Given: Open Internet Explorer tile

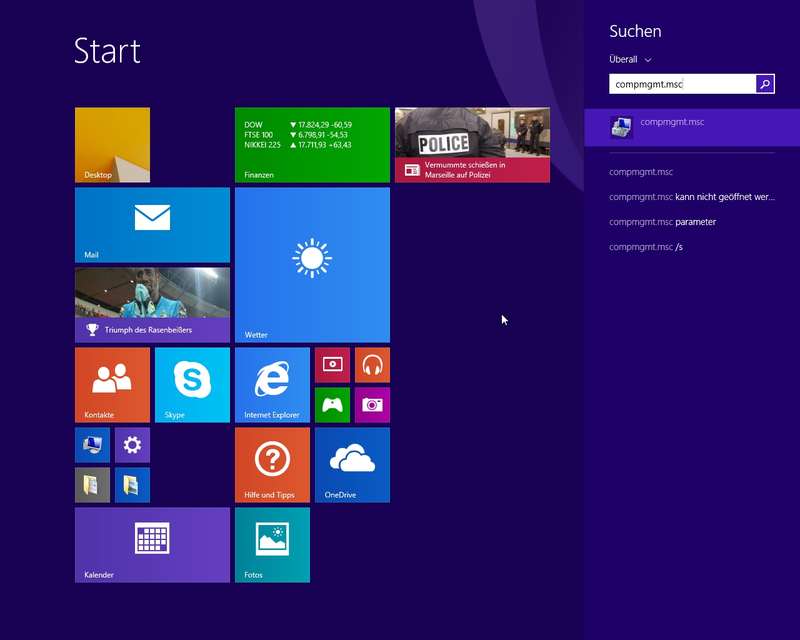Looking at the screenshot, I should 272,384.
